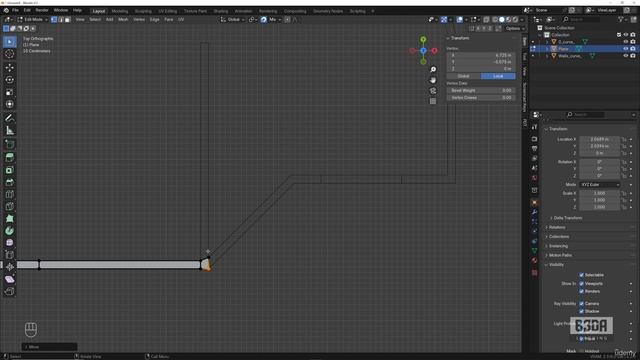Viewport: 640px width, 360px height.
Task: Select the Measure tool
Action: pos(9,131)
